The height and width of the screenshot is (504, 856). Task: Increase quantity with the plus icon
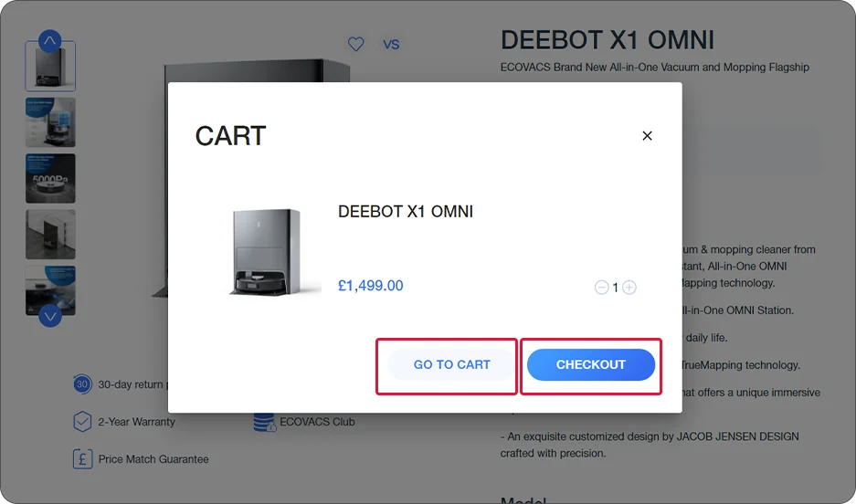pyautogui.click(x=629, y=288)
